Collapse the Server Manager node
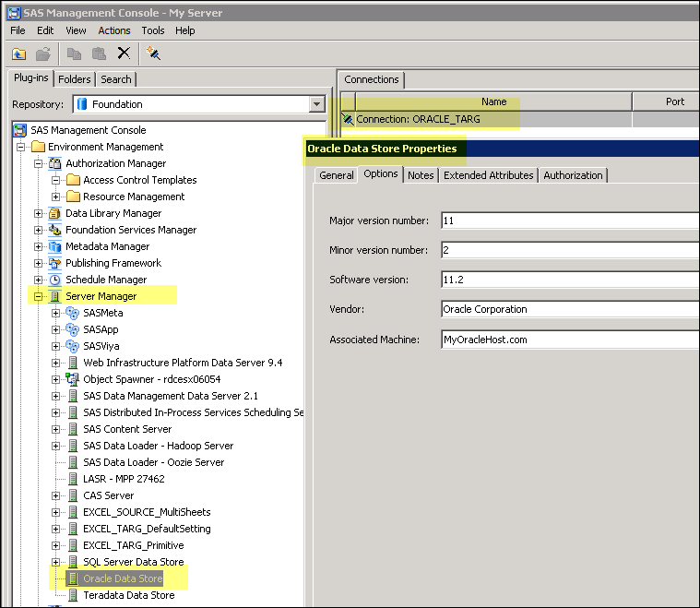700x608 pixels. (39, 296)
